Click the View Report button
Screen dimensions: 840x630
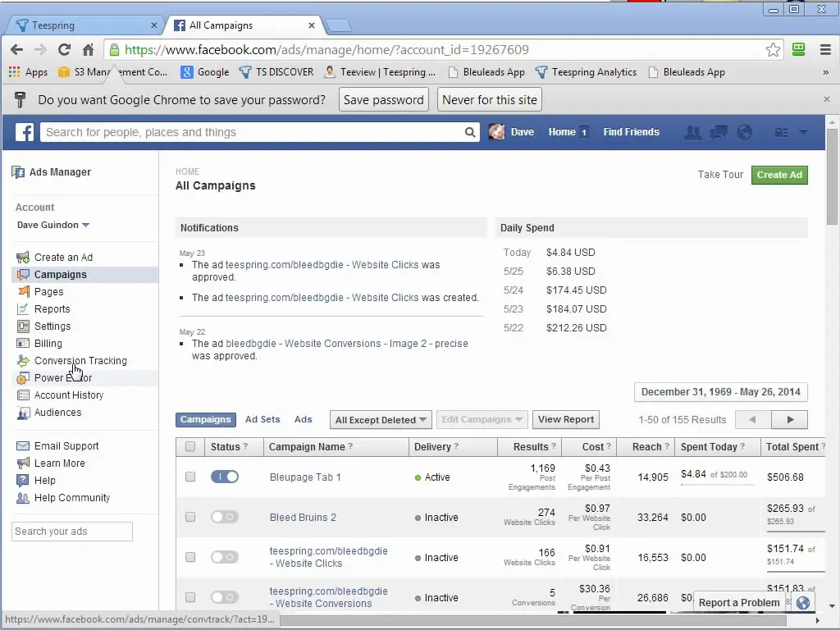point(566,419)
